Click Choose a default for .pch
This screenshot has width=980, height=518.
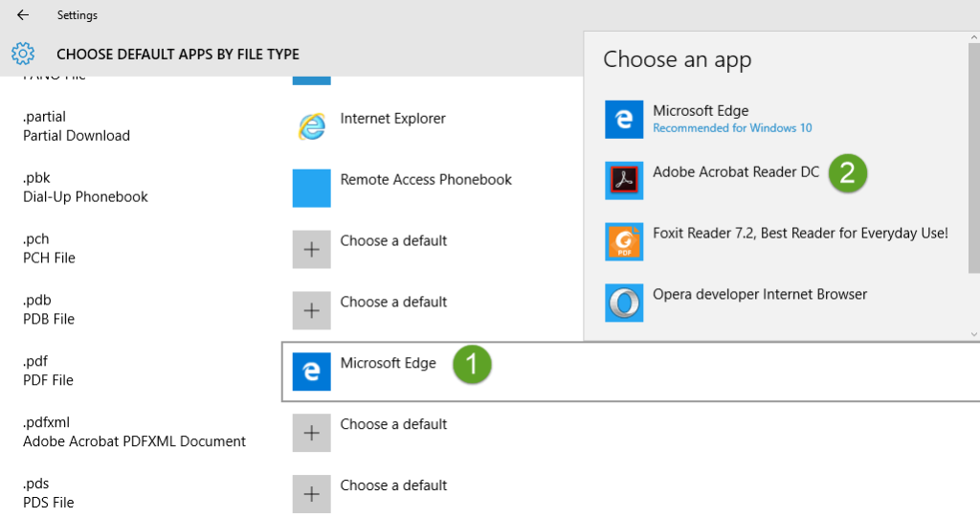(x=393, y=241)
